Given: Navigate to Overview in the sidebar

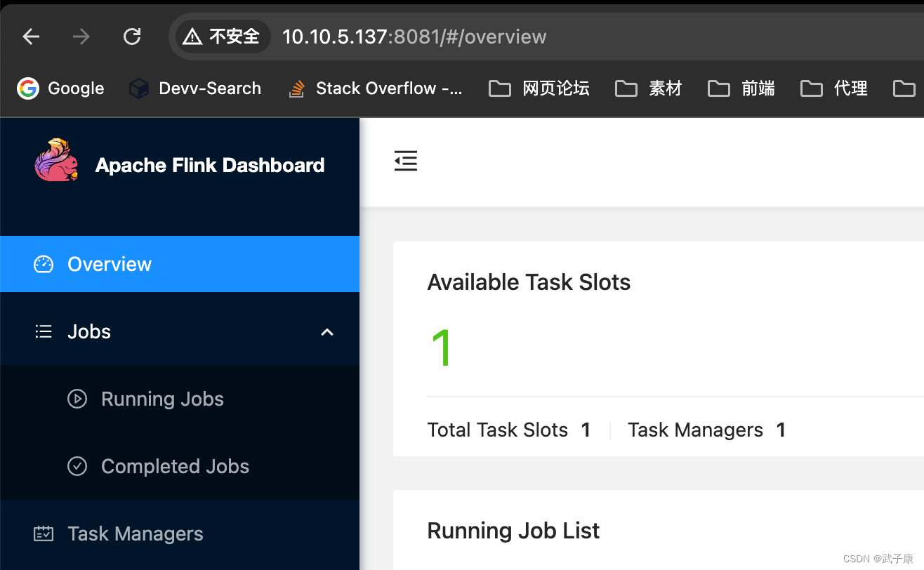Looking at the screenshot, I should coord(109,264).
